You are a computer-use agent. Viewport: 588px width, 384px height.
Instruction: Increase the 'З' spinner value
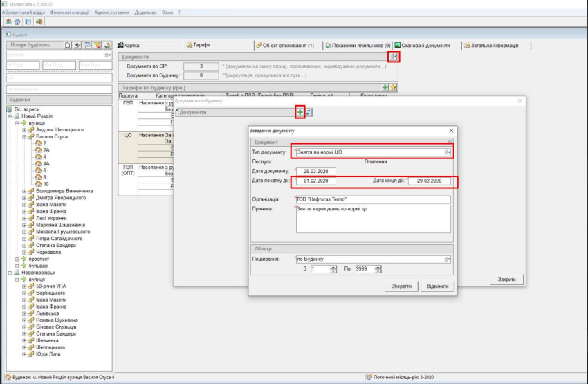pos(334,266)
